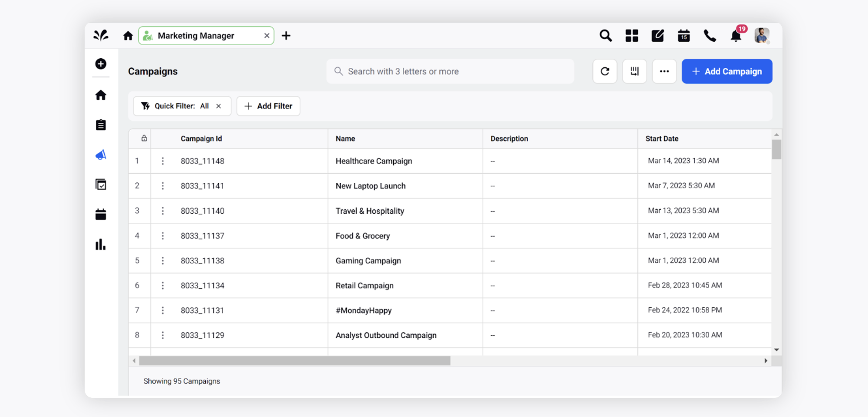
Task: Click campaign id 8033_11148
Action: click(x=202, y=161)
